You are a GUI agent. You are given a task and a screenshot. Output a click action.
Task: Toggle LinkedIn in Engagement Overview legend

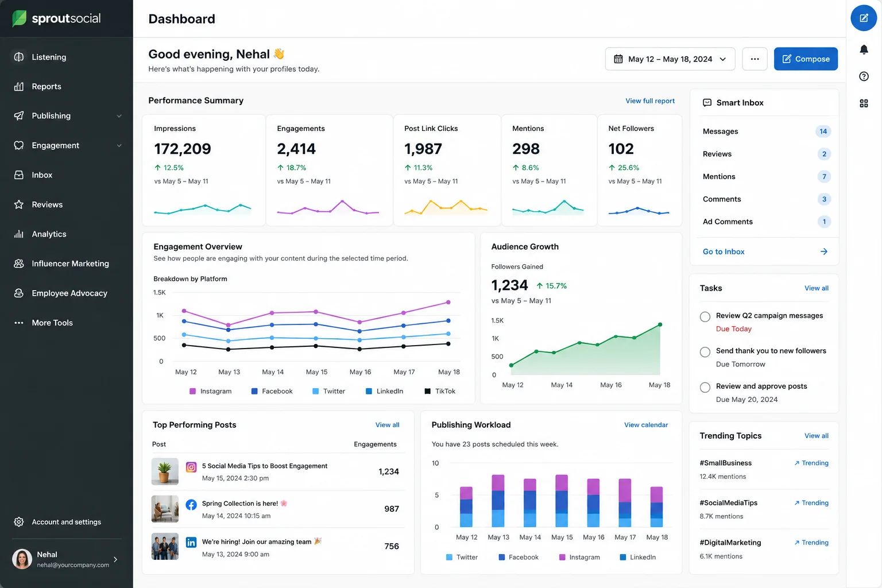tap(385, 391)
